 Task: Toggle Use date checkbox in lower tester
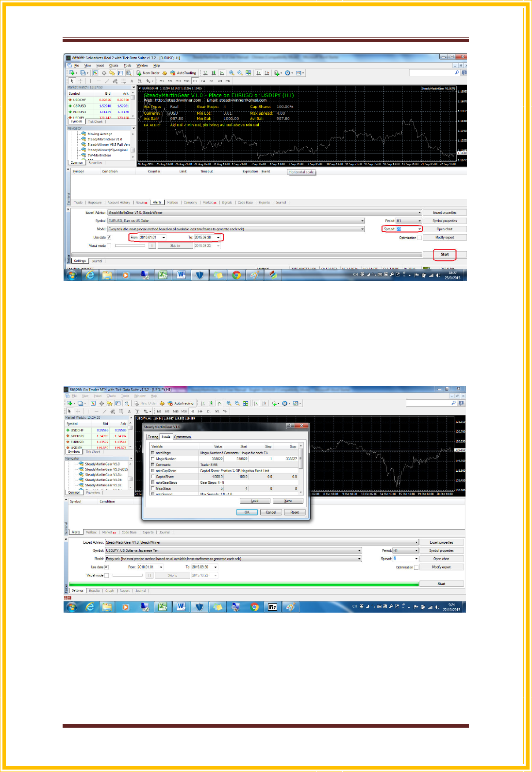click(106, 567)
